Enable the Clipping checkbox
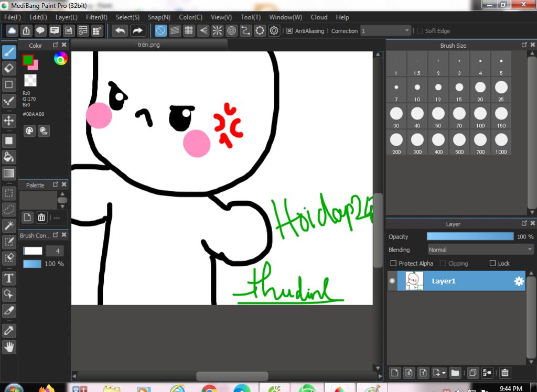This screenshot has width=537, height=392. (443, 263)
